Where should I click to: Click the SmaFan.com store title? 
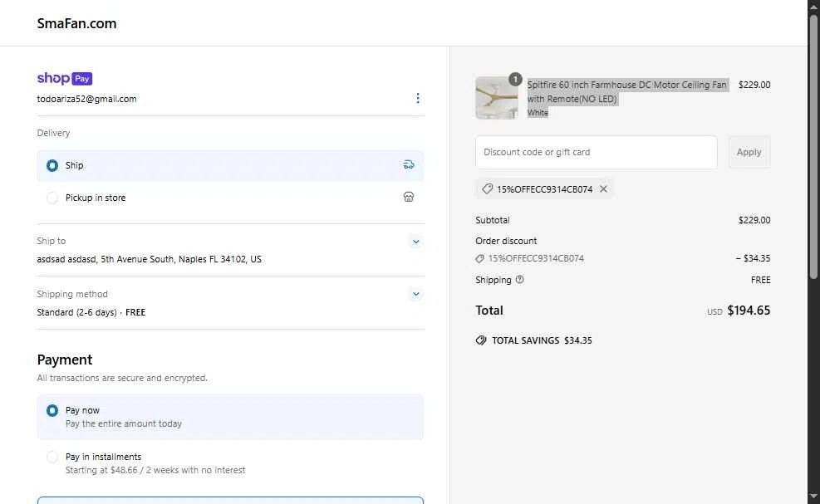pos(76,23)
